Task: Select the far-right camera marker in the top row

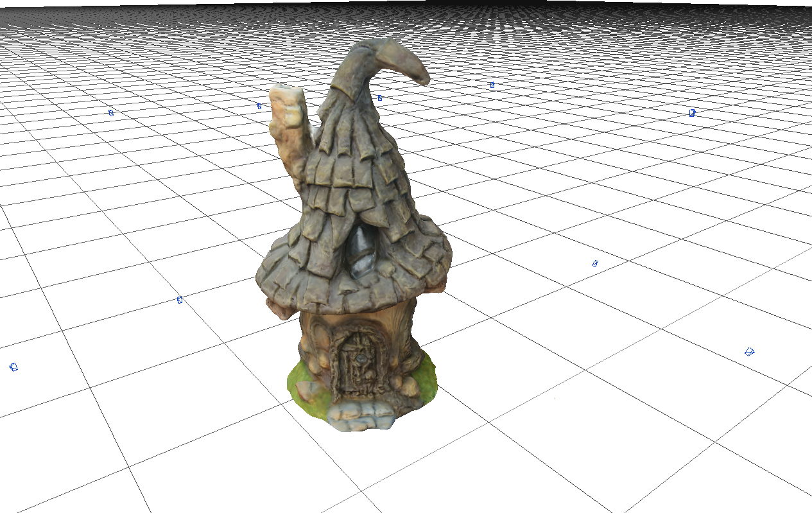Action: 692,113
